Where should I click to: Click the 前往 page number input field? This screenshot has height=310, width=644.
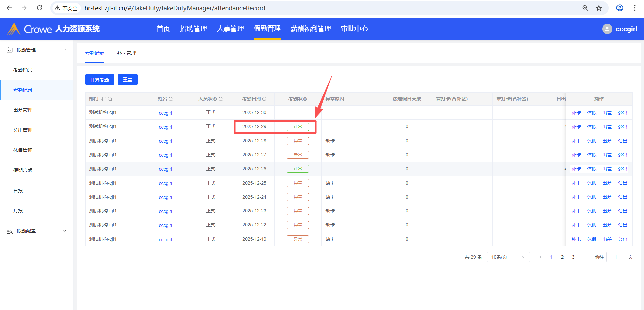tap(615, 257)
